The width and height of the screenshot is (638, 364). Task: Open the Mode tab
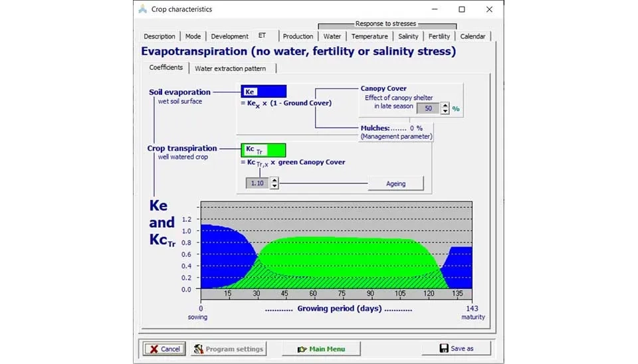pos(193,37)
